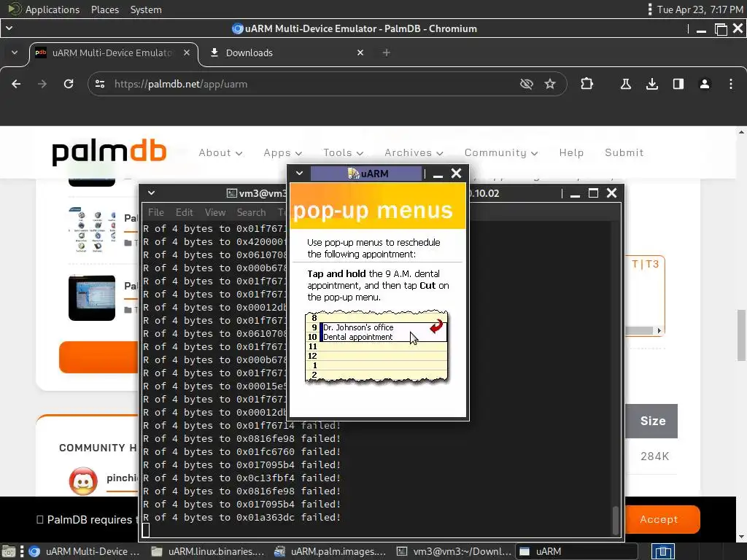Open the terminal File menu
Viewport: 747px width, 560px height.
coord(156,212)
